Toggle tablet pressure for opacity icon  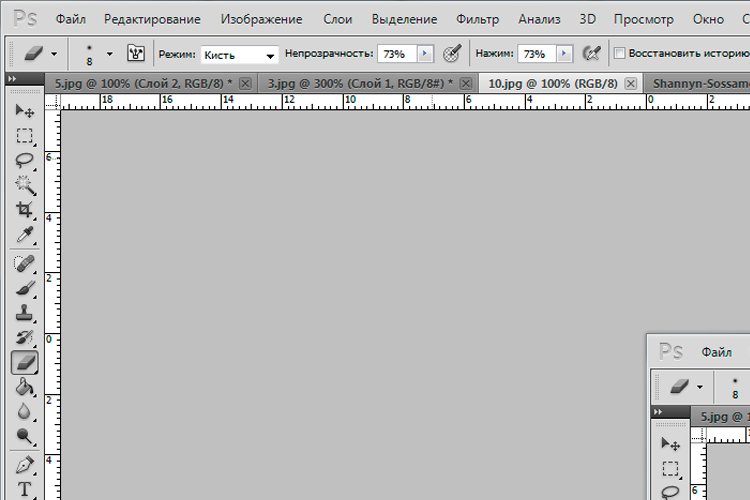pyautogui.click(x=452, y=53)
